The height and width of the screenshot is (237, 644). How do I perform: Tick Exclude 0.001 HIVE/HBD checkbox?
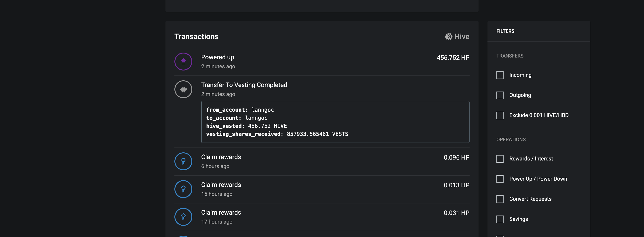(x=500, y=115)
